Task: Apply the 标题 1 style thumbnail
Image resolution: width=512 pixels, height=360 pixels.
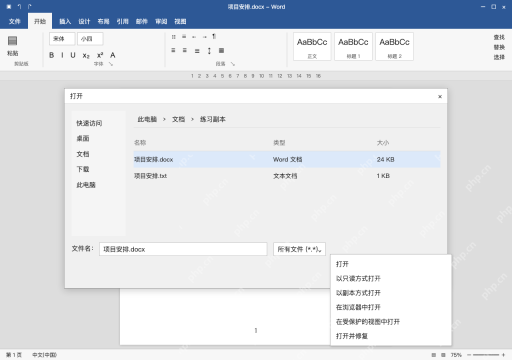Action: point(353,47)
